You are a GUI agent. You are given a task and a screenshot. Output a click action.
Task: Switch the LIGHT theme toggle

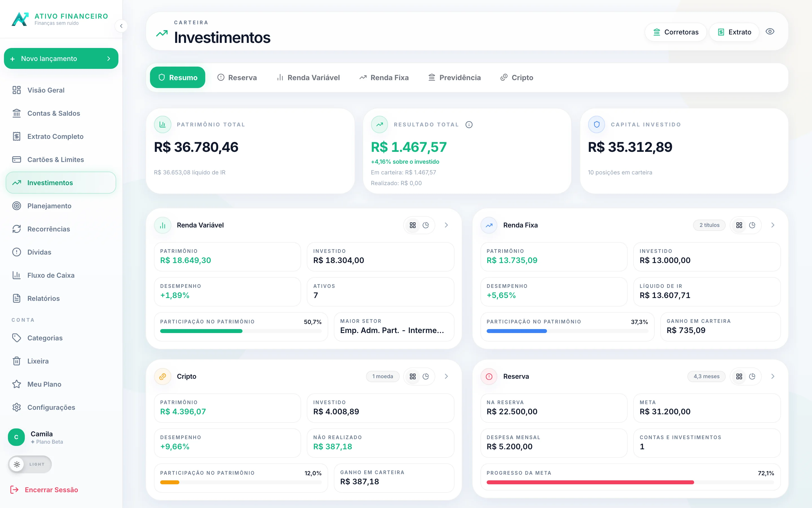tap(30, 464)
